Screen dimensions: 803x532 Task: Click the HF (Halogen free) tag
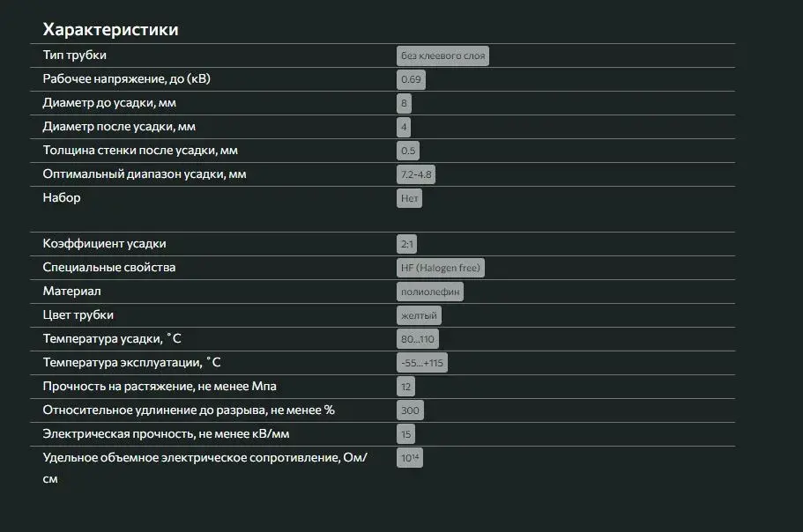(441, 268)
